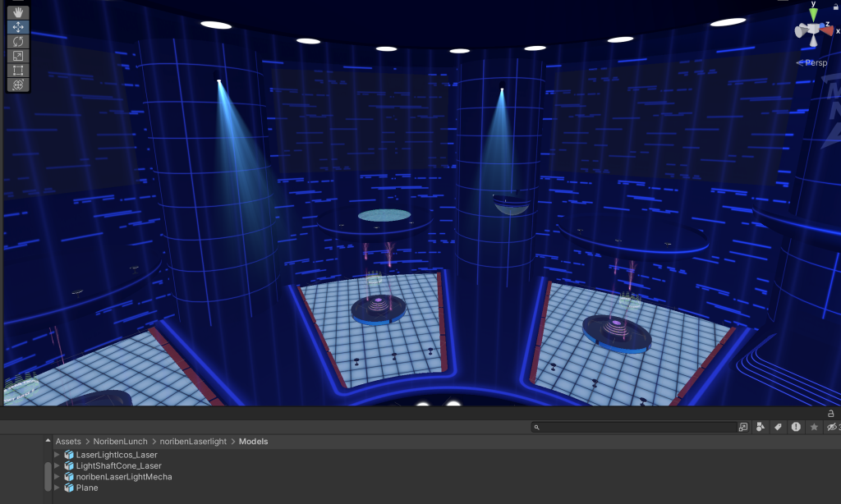Select the Rotate tool
This screenshot has width=841, height=504.
coord(18,41)
